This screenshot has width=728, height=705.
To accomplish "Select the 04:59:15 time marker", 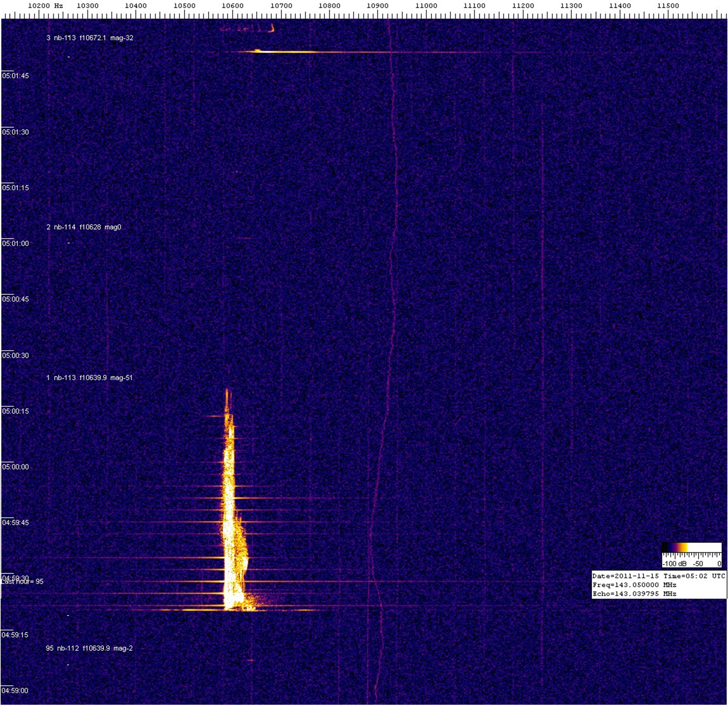I will [15, 635].
